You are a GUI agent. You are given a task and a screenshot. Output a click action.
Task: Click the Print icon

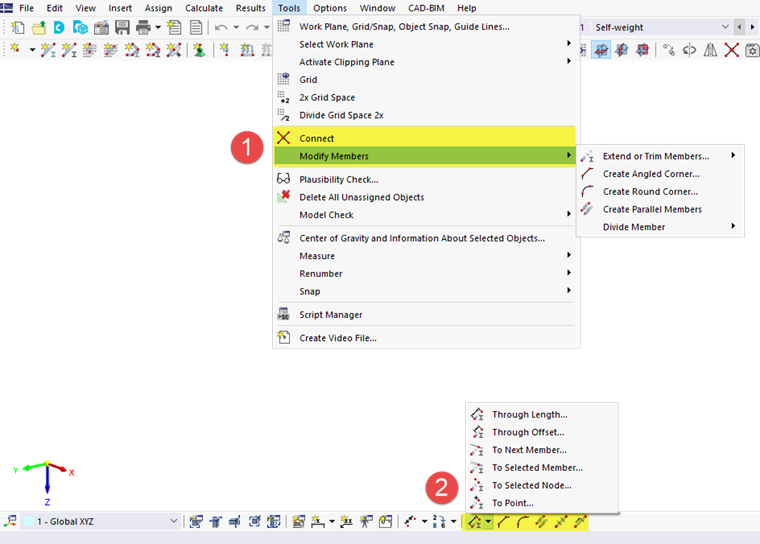(x=143, y=27)
